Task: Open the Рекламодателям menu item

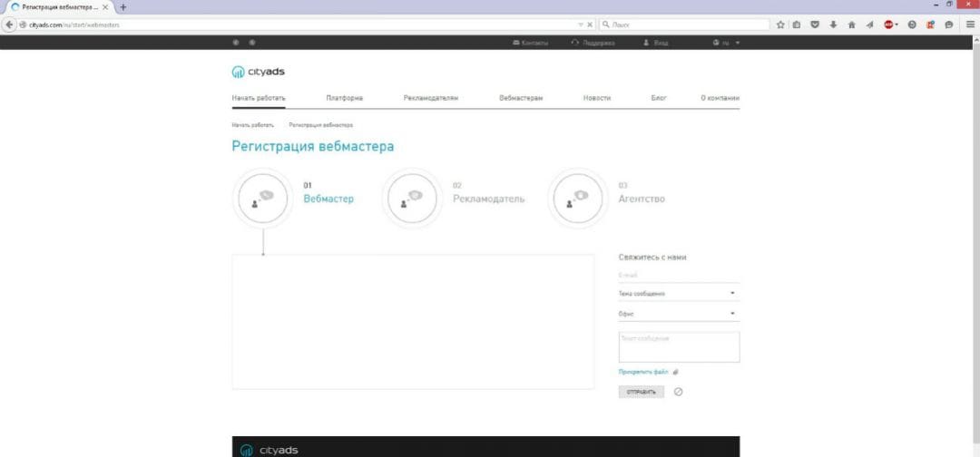Action: [431, 98]
